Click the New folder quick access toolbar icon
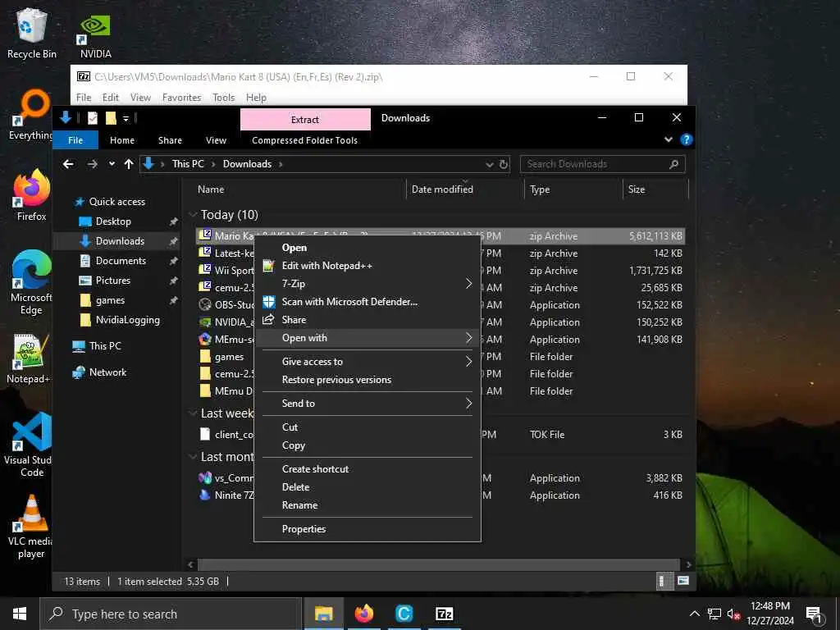The height and width of the screenshot is (630, 840). [x=111, y=118]
